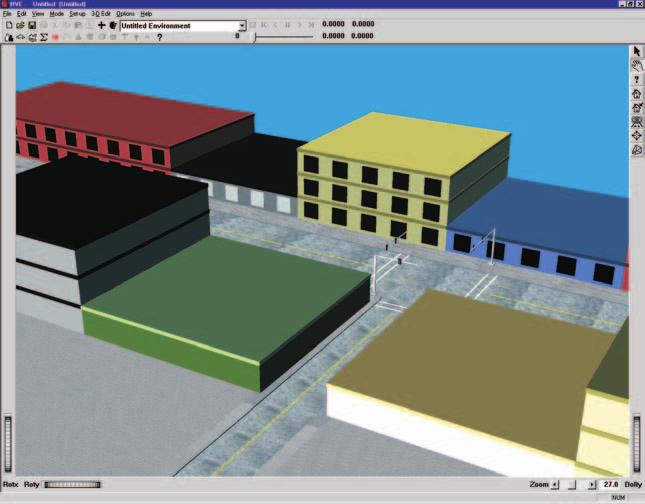Viewport: 645px width, 504px height.
Task: Select the arrow pointer tool
Action: point(637,51)
